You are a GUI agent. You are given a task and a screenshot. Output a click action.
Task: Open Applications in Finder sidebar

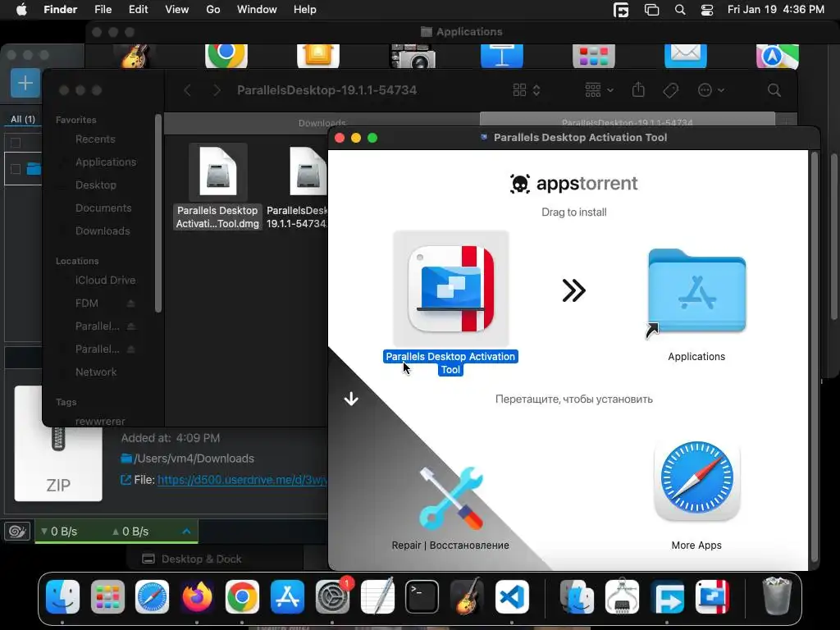[x=106, y=162]
